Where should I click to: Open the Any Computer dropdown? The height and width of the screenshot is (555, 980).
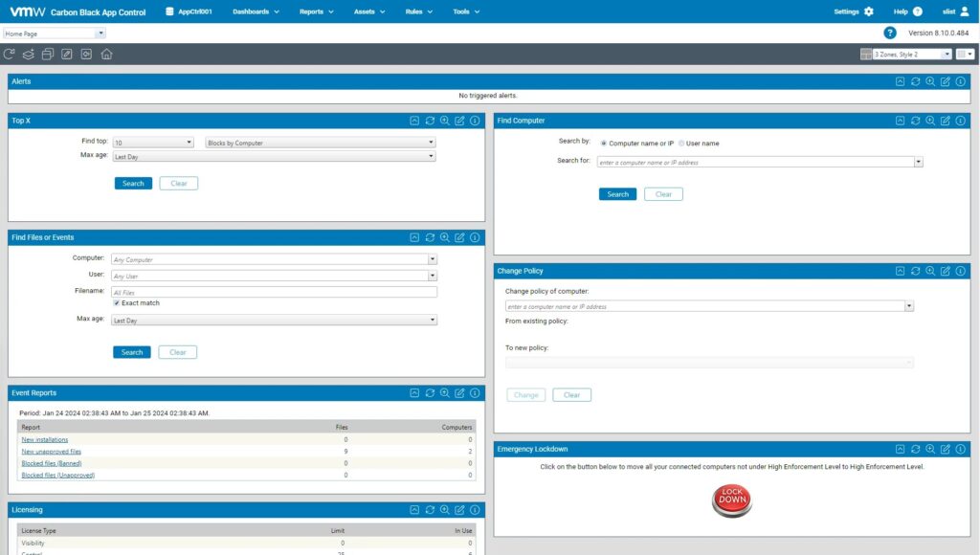pyautogui.click(x=432, y=259)
